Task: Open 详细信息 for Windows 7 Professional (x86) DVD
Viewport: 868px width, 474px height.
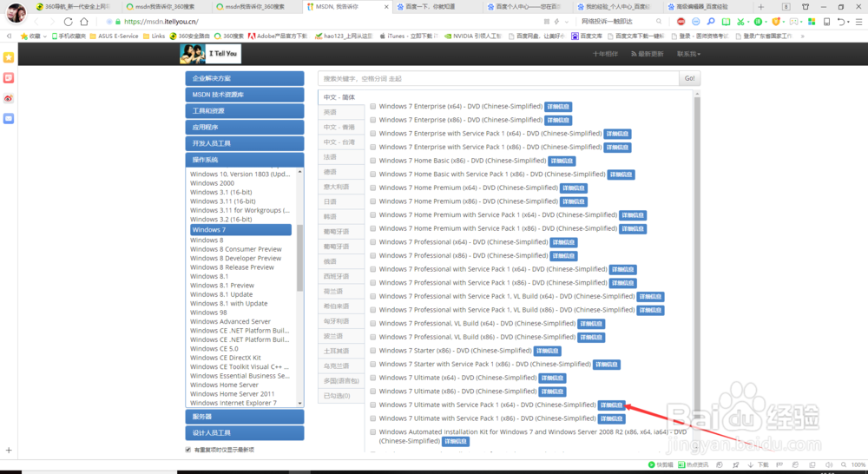Action: point(563,256)
